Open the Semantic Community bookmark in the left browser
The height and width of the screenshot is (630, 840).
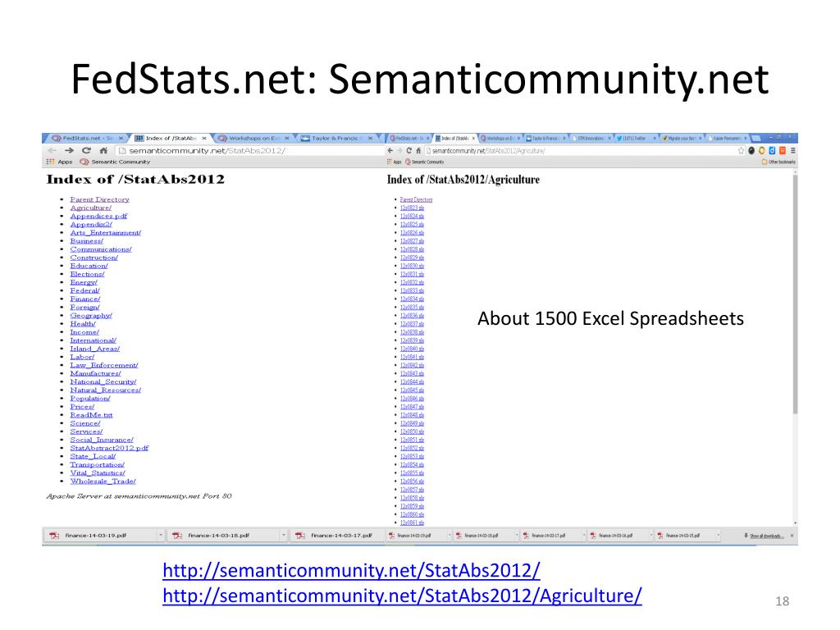coord(115,162)
